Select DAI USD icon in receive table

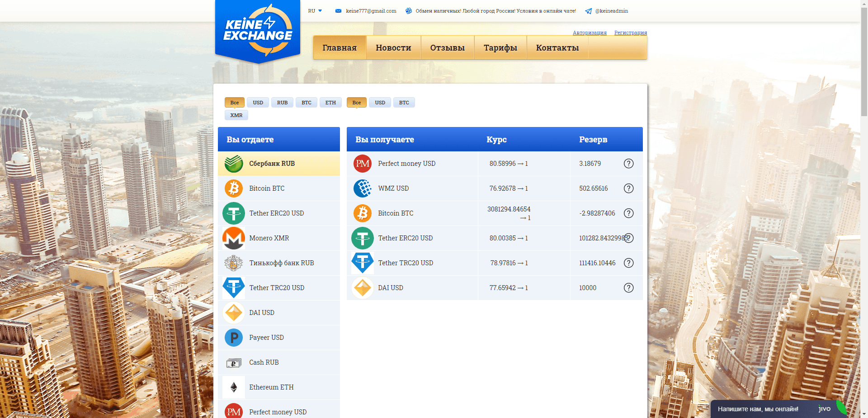[x=363, y=288]
